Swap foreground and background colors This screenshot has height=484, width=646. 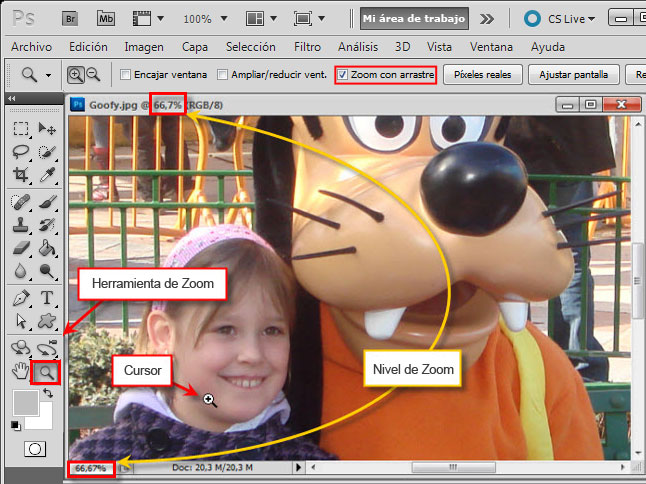click(x=48, y=393)
